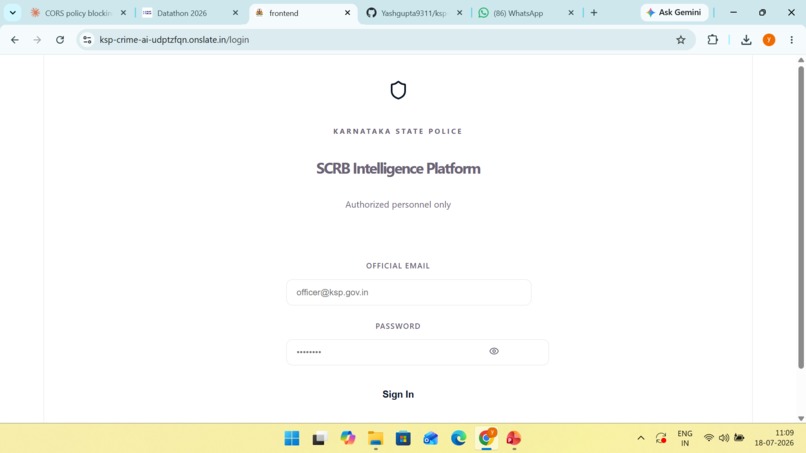Show hidden system tray icons
806x453 pixels.
pyautogui.click(x=640, y=438)
